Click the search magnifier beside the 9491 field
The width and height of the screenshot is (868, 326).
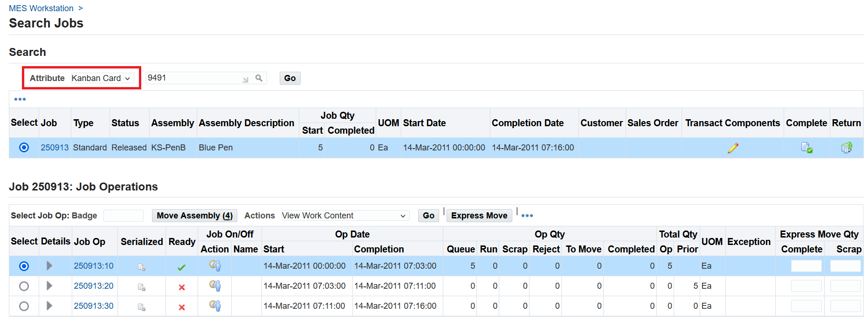point(259,78)
